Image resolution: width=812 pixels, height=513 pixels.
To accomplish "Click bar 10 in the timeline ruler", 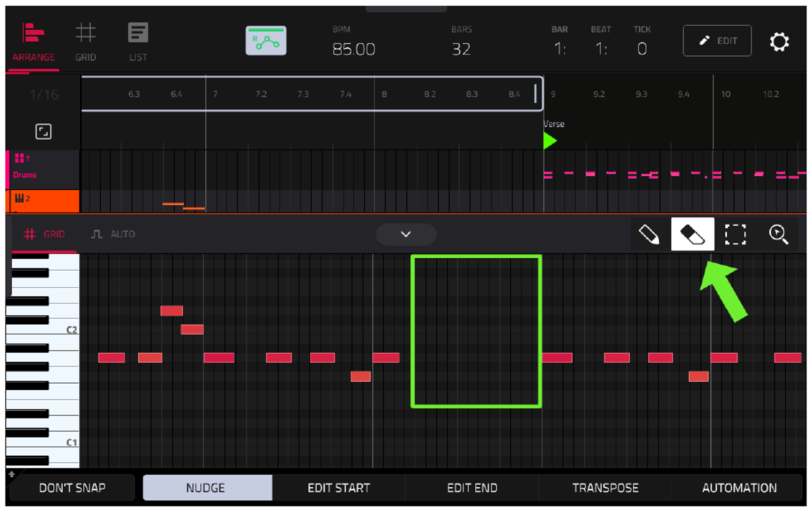I will pos(725,94).
